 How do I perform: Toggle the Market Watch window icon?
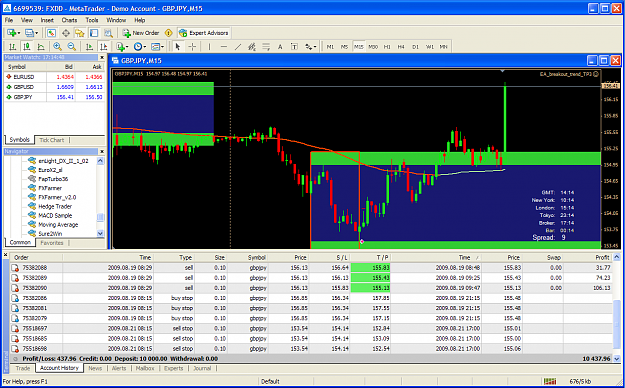51,33
